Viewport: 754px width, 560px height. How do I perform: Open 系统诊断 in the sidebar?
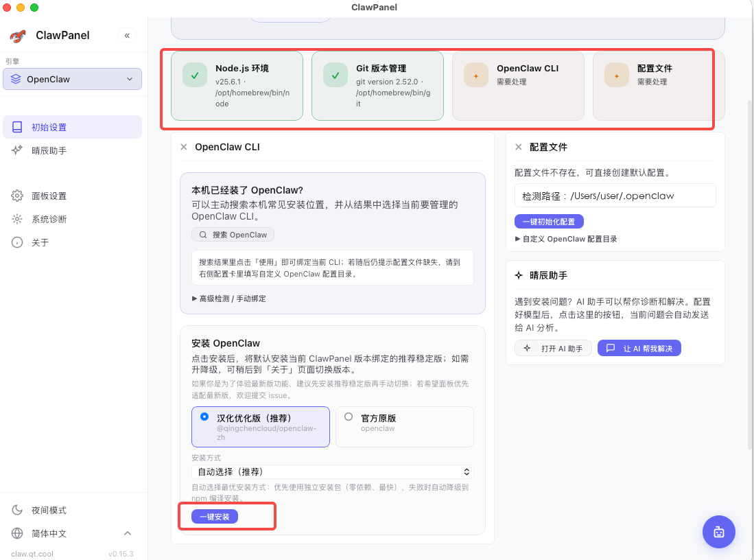pos(72,219)
